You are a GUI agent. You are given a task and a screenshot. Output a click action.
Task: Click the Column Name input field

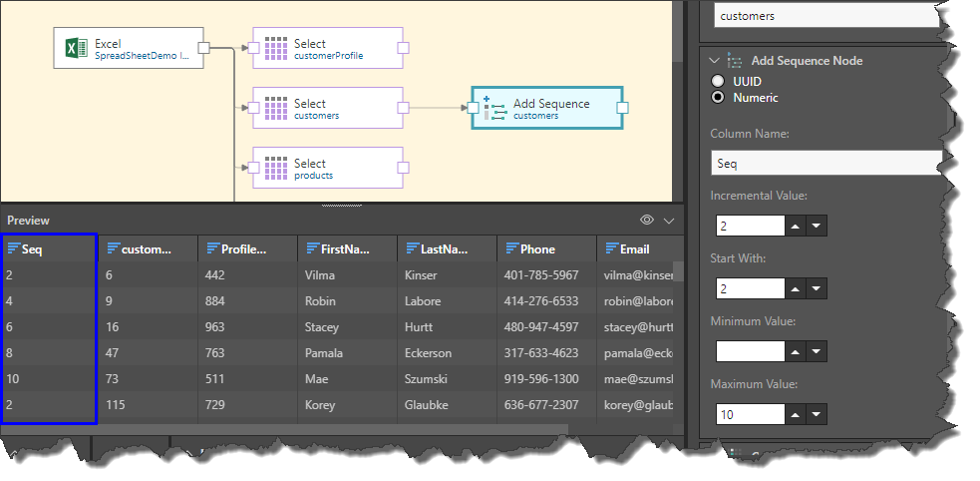point(827,163)
